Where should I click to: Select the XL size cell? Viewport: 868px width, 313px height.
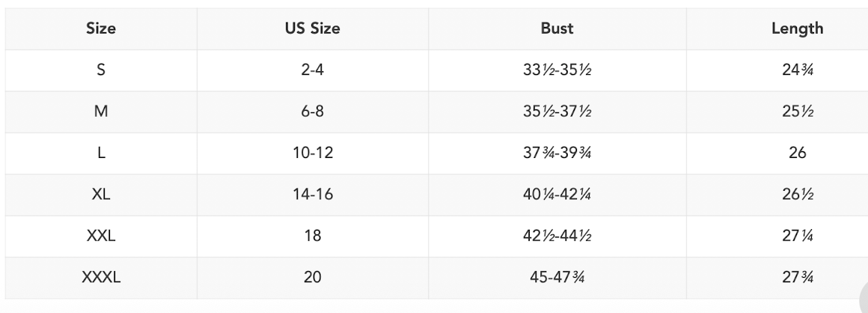coord(101,195)
